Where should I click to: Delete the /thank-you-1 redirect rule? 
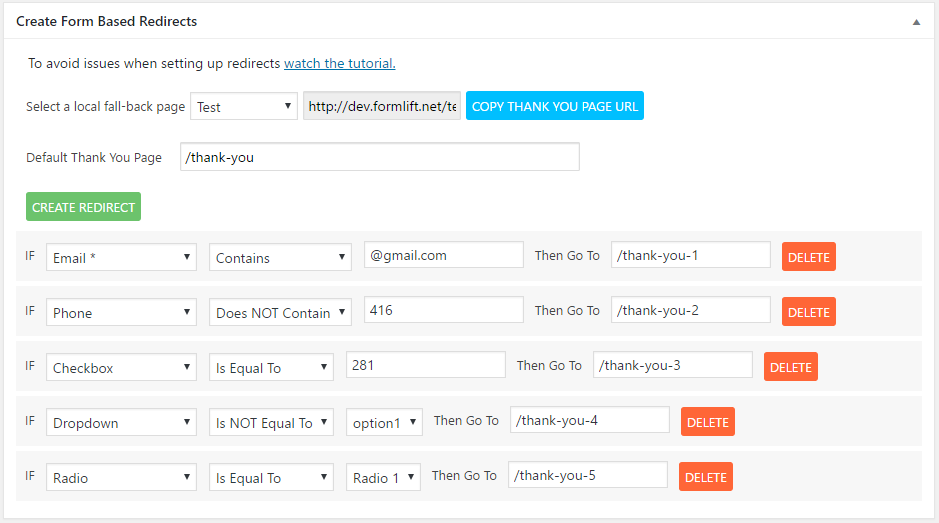(808, 257)
